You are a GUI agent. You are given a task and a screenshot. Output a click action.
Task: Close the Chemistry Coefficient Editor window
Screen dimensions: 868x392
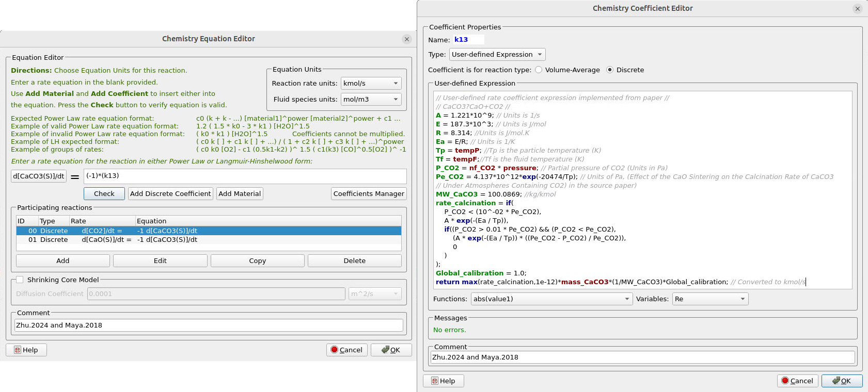pyautogui.click(x=858, y=9)
